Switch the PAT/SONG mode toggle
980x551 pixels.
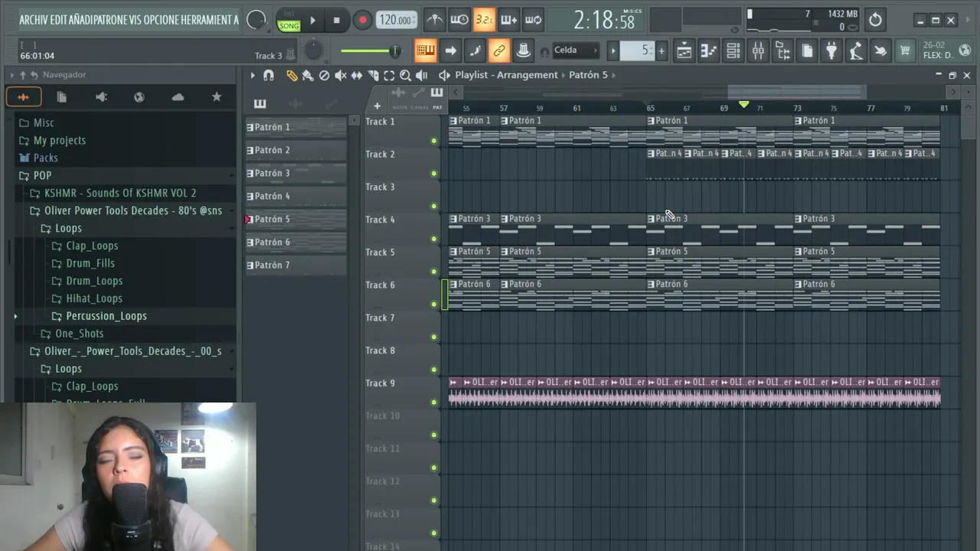289,21
